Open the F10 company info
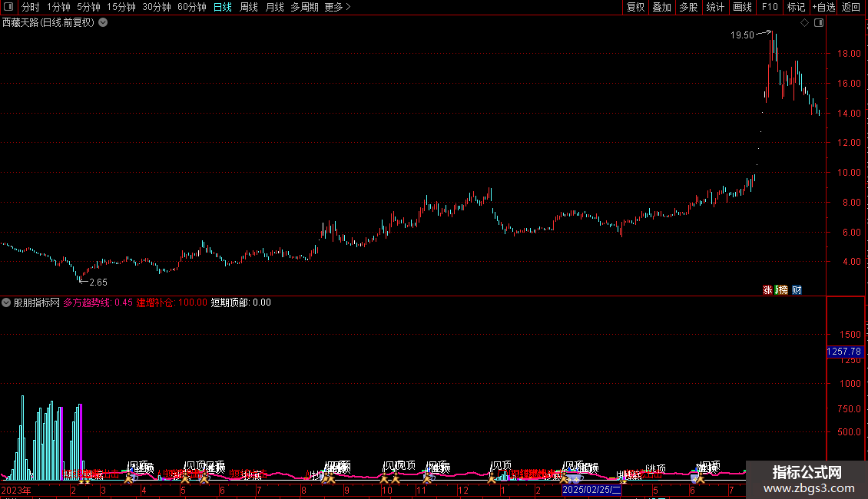Viewport: 868px width, 499px height. point(770,7)
